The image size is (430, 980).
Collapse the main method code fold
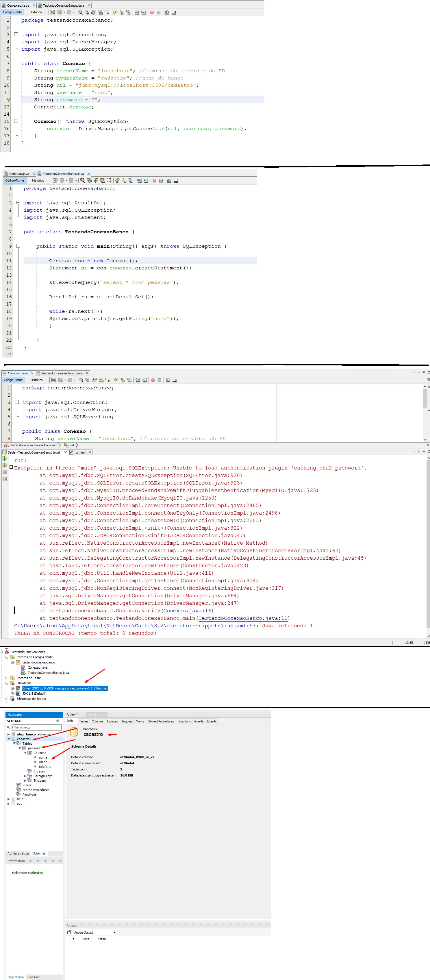tap(18, 246)
